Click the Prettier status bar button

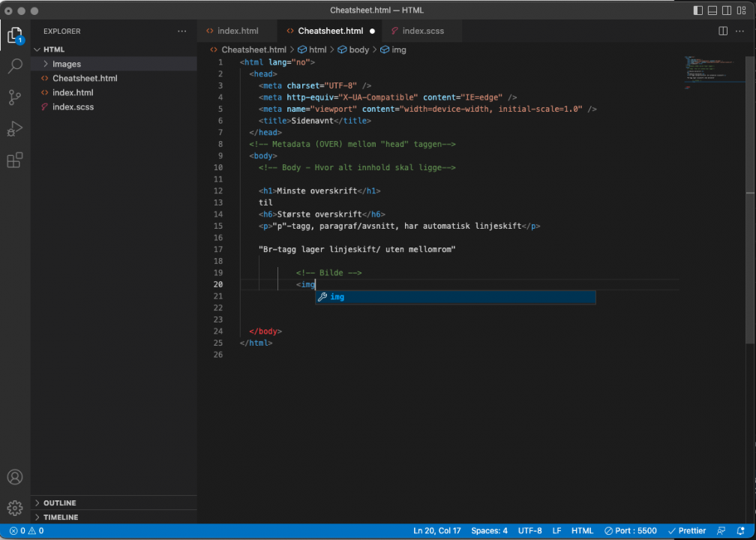687,531
